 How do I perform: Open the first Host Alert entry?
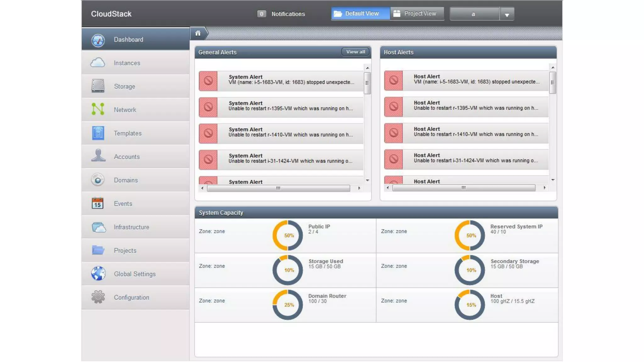click(466, 80)
